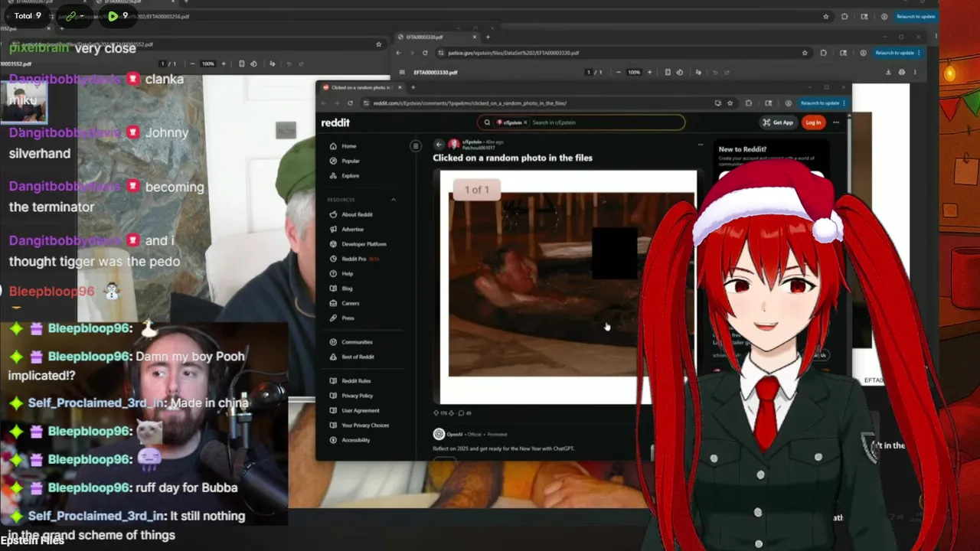
Task: Open post comments via comment icon
Action: tap(461, 413)
